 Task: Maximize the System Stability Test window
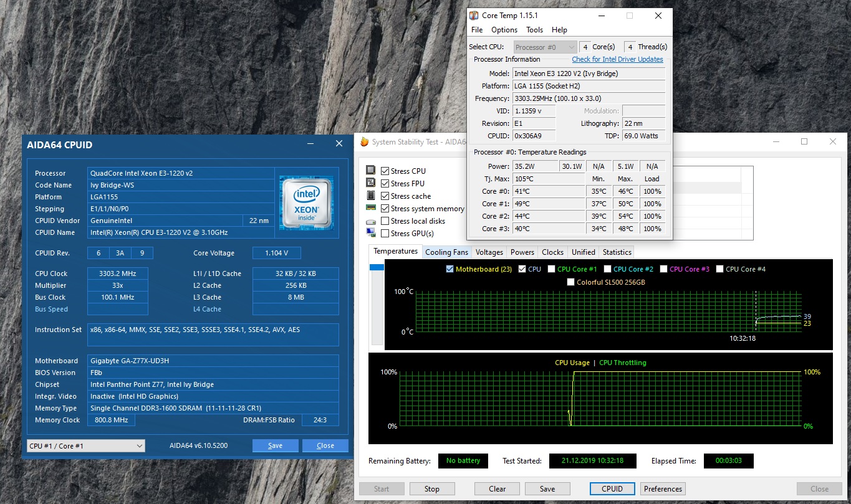coord(804,142)
